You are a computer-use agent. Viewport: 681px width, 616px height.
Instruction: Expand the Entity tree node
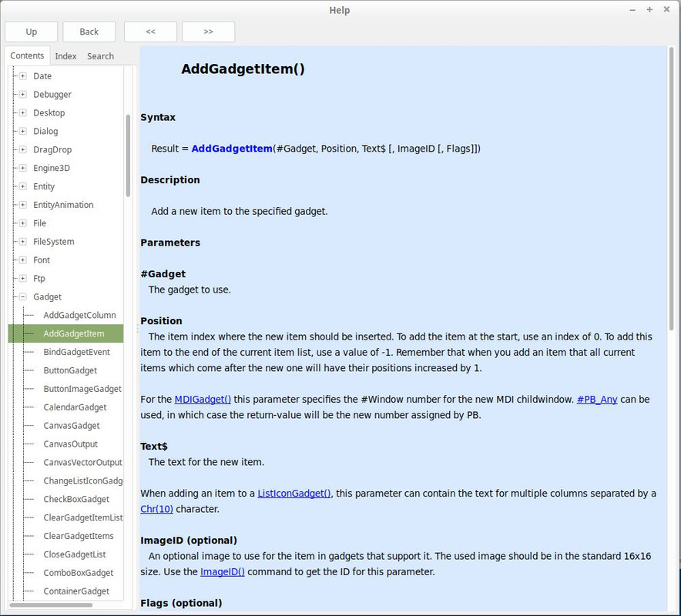click(x=23, y=186)
